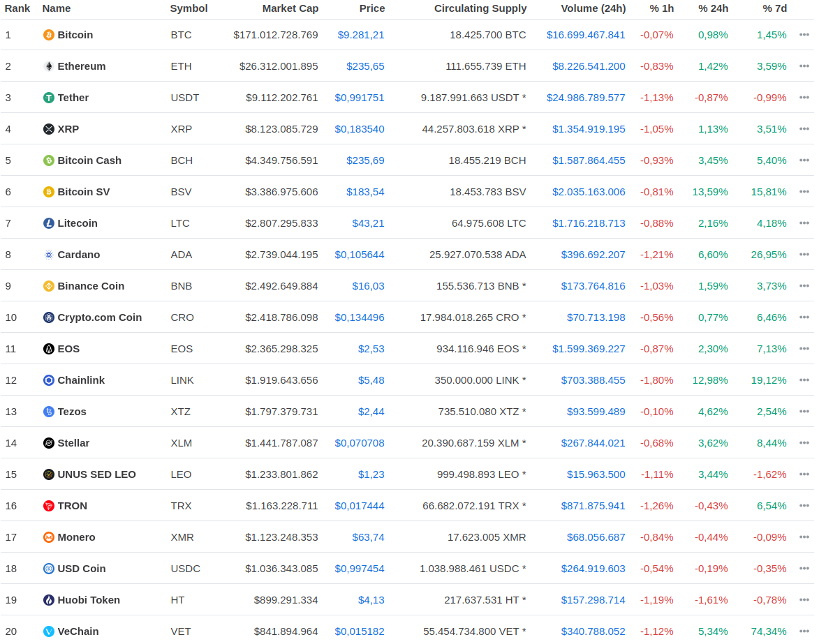The height and width of the screenshot is (644, 826).
Task: Click the Huobi Token flame icon
Action: point(48,600)
